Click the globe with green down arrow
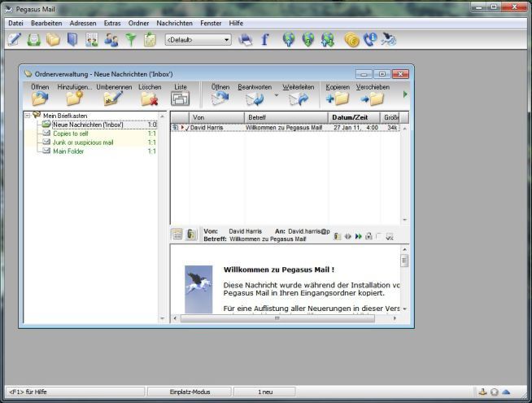Screen dimensions: 532x403 click(x=308, y=39)
